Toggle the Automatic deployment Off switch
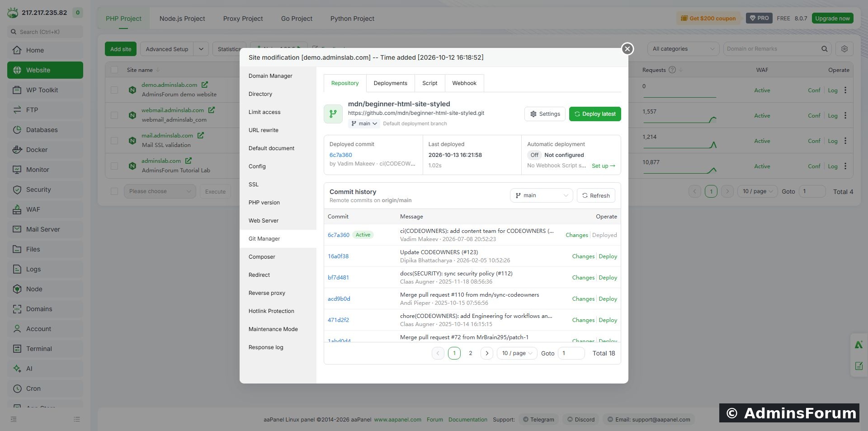This screenshot has height=431, width=868. [534, 155]
